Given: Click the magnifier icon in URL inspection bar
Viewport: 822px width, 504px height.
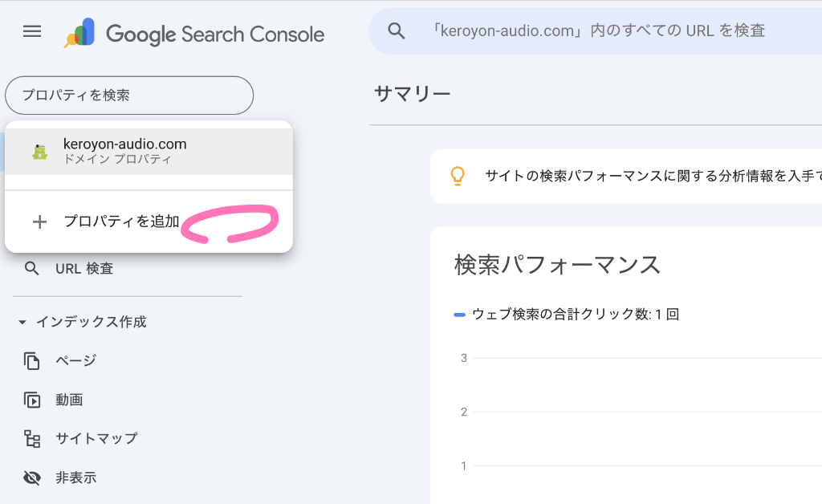Looking at the screenshot, I should (x=397, y=31).
